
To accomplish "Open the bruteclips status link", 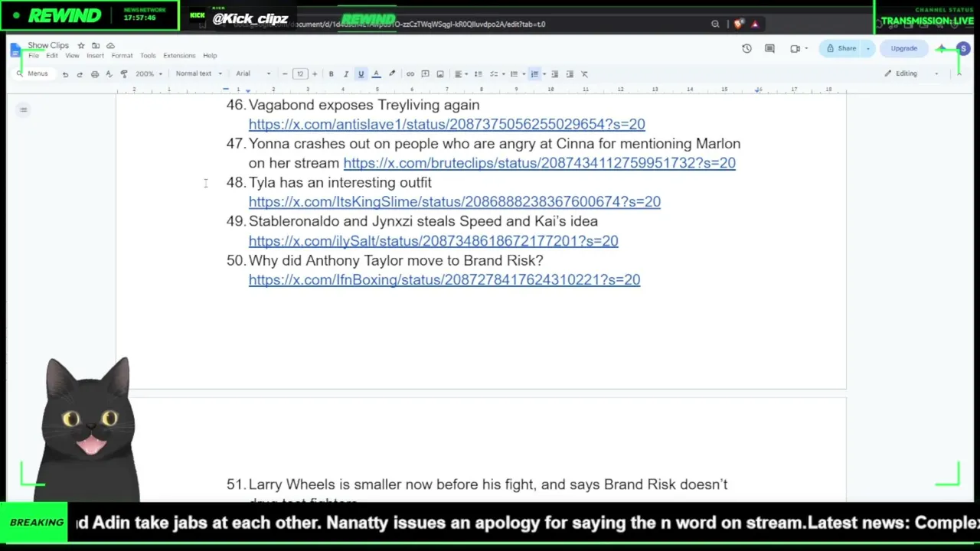I will [x=539, y=163].
